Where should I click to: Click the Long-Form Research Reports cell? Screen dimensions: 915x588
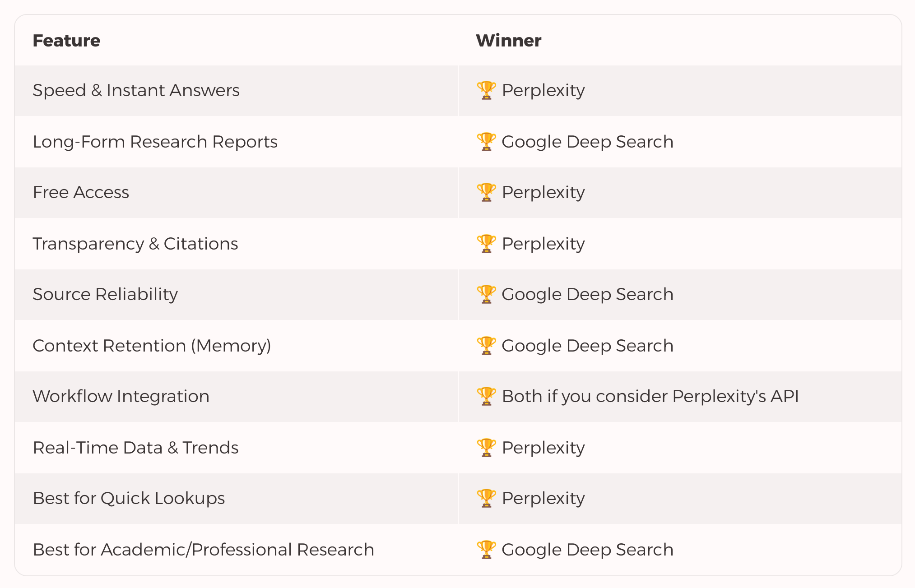(x=237, y=142)
